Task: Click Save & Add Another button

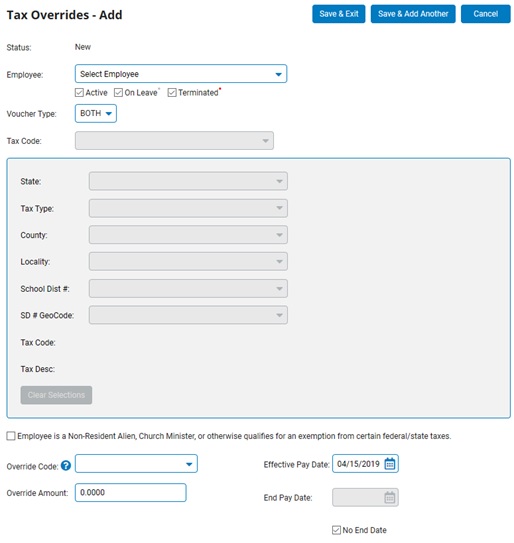Action: (x=413, y=14)
